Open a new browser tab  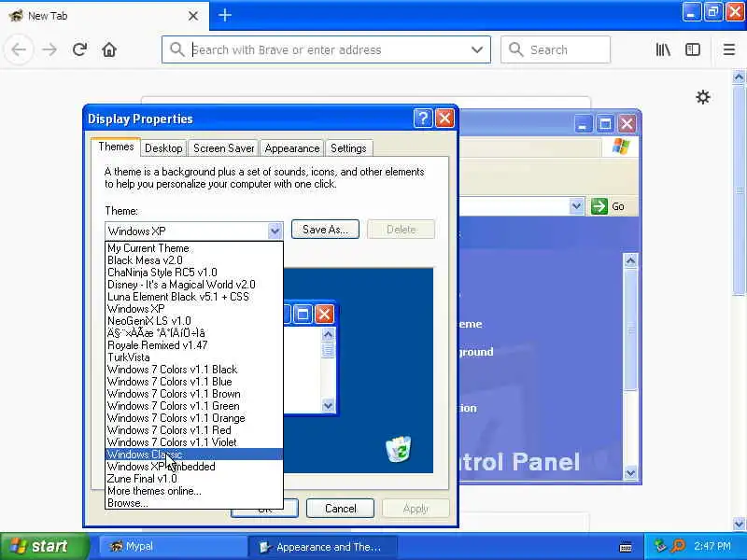225,15
